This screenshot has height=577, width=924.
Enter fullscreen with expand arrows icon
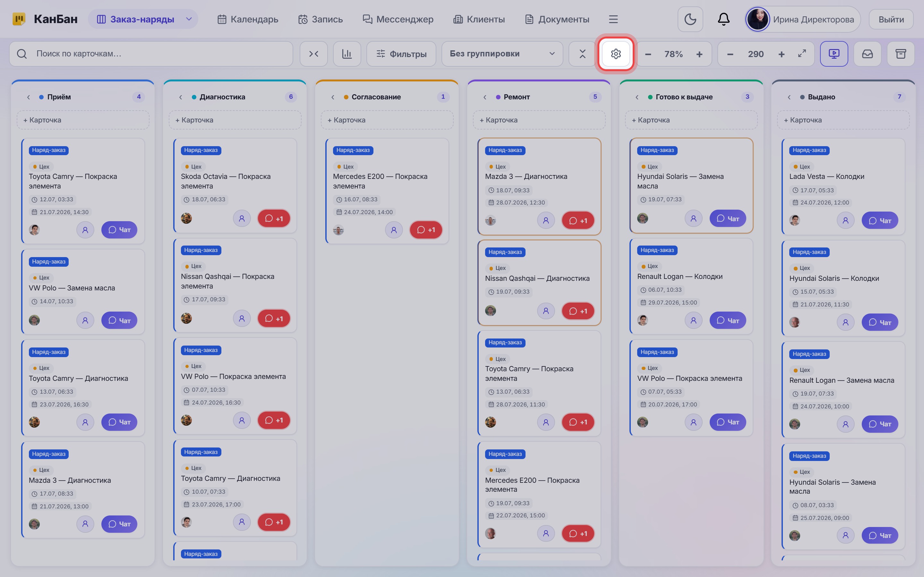[802, 54]
